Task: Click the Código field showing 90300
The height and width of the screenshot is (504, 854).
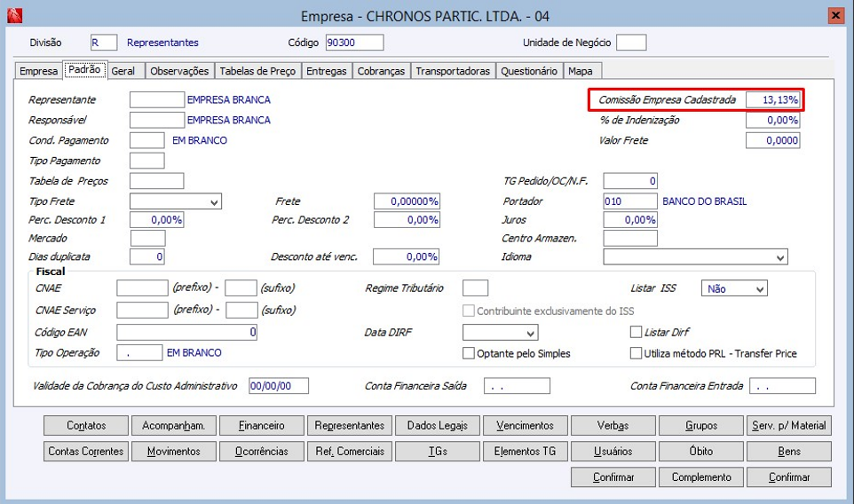Action: point(354,43)
